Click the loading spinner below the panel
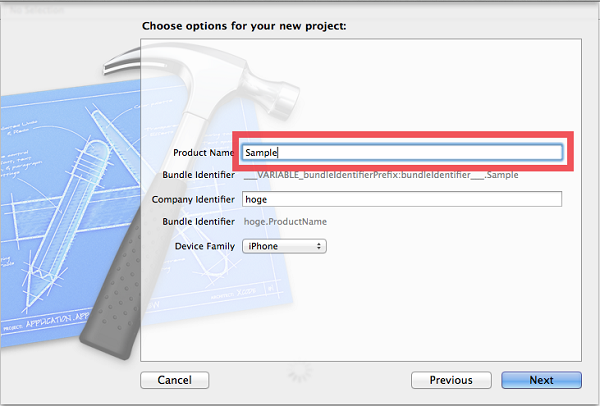The width and height of the screenshot is (600, 406). tap(300, 372)
